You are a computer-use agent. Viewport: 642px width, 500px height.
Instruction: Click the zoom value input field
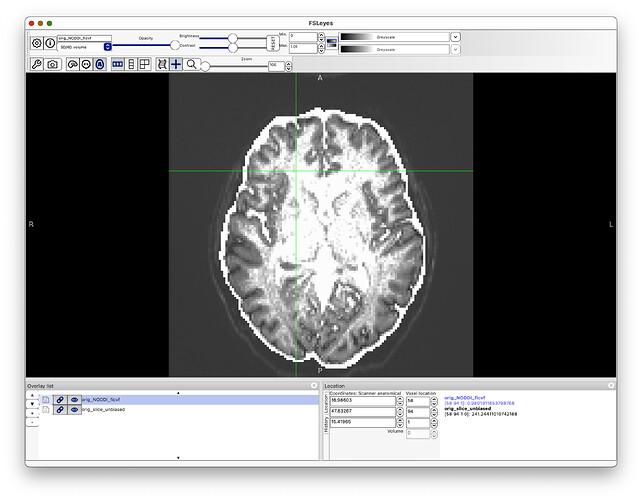276,66
